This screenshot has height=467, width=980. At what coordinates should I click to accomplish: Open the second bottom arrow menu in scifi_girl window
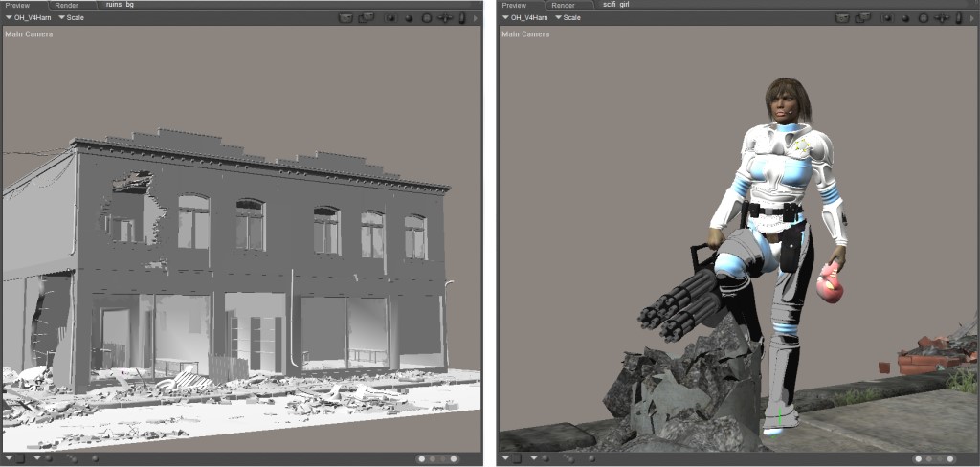tap(534, 458)
